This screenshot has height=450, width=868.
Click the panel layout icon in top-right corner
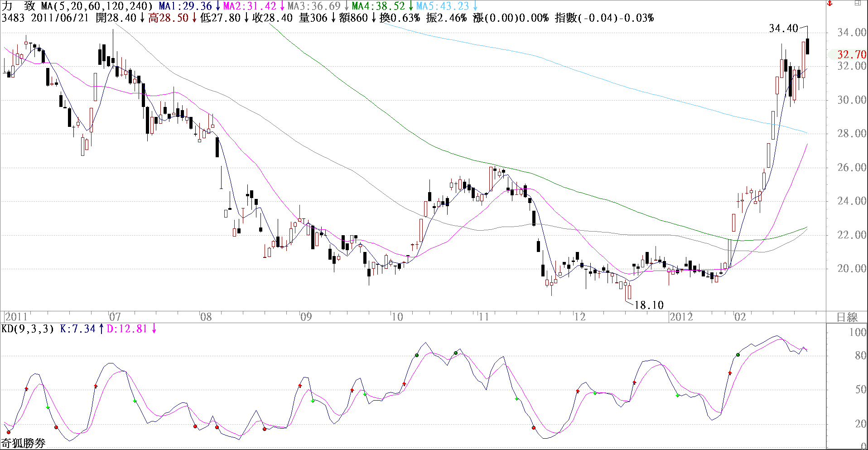click(858, 3)
